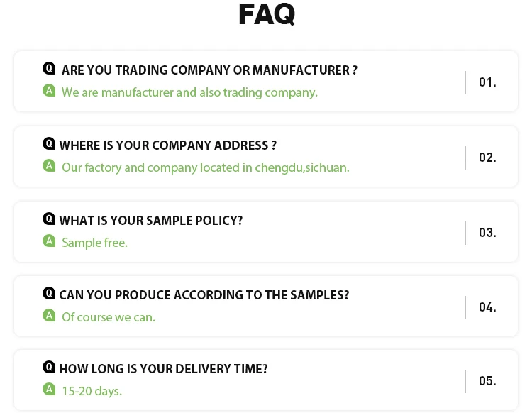Expand FAQ item number 01.
Screen dimensions: 532x413
[x=487, y=82]
